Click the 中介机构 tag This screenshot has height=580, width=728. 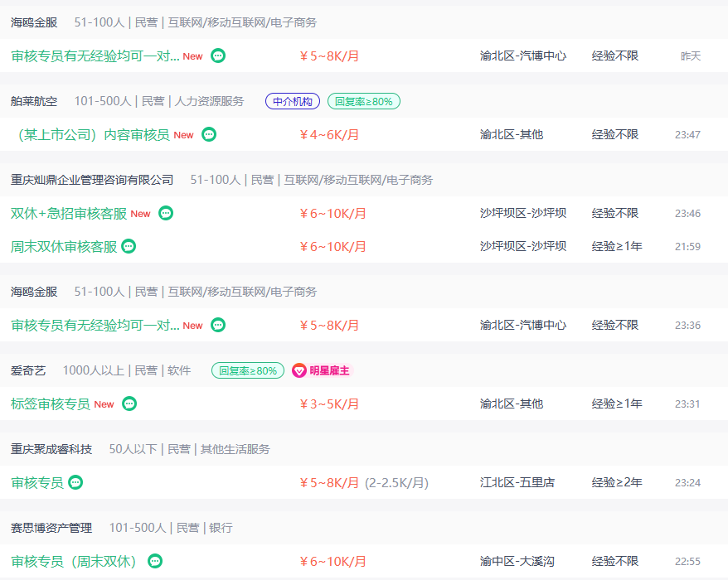pos(292,101)
